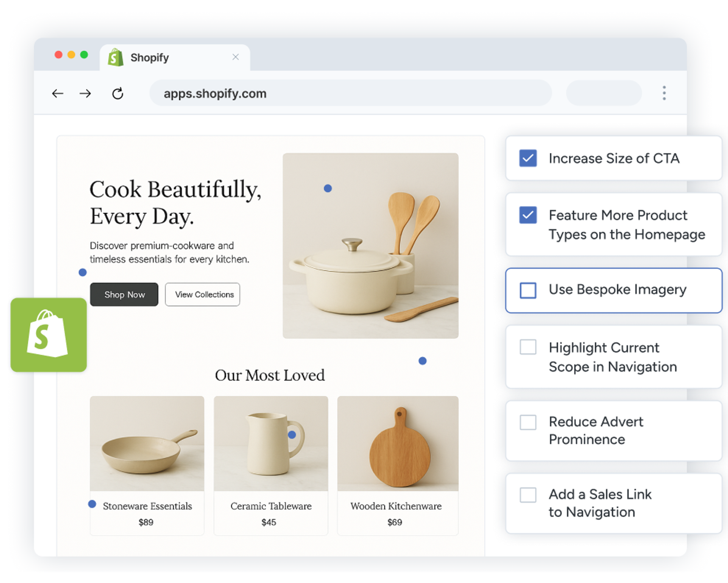Click the yellow minimize window dot

click(71, 55)
